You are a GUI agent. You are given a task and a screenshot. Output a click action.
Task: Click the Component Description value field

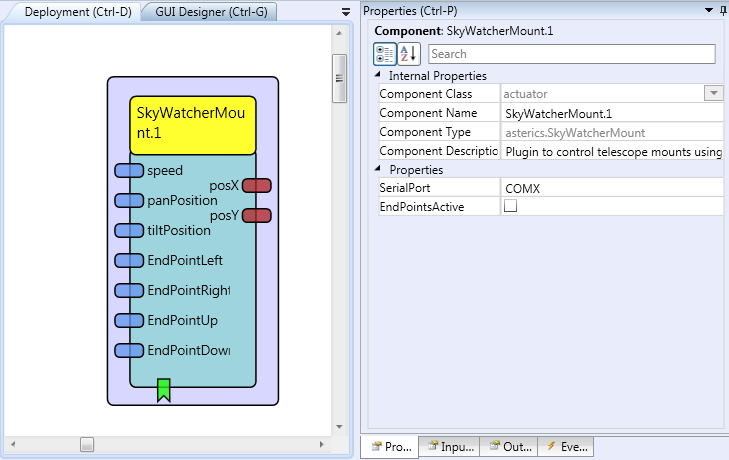[x=612, y=152]
